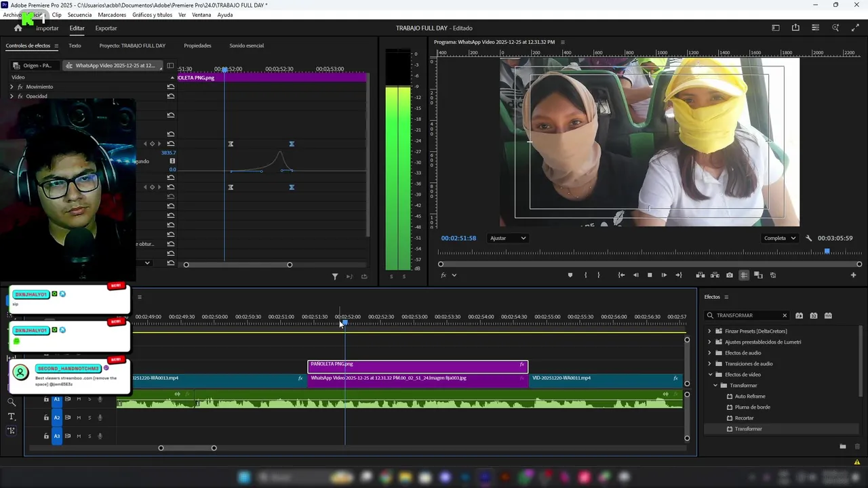This screenshot has width=868, height=488.
Task: Open the Marcadores menu
Action: point(112,15)
